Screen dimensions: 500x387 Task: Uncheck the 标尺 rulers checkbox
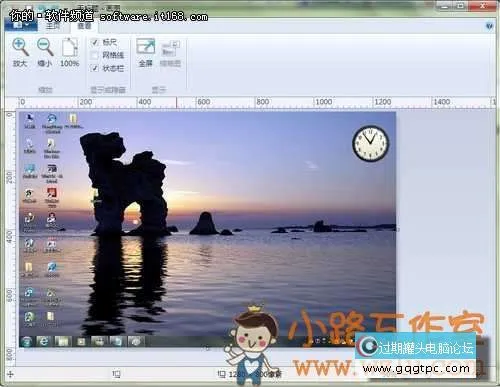95,42
